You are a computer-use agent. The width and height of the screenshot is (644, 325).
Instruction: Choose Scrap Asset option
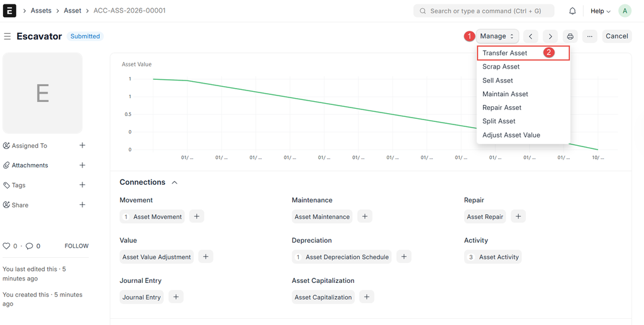pyautogui.click(x=501, y=67)
